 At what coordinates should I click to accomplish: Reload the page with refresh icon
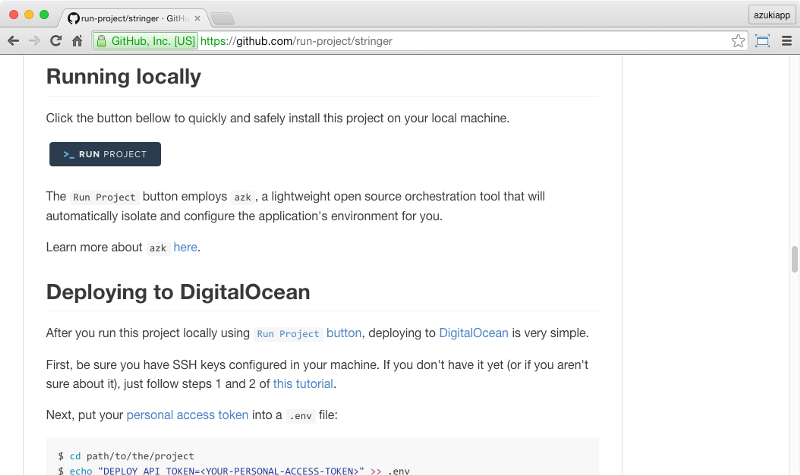click(56, 41)
